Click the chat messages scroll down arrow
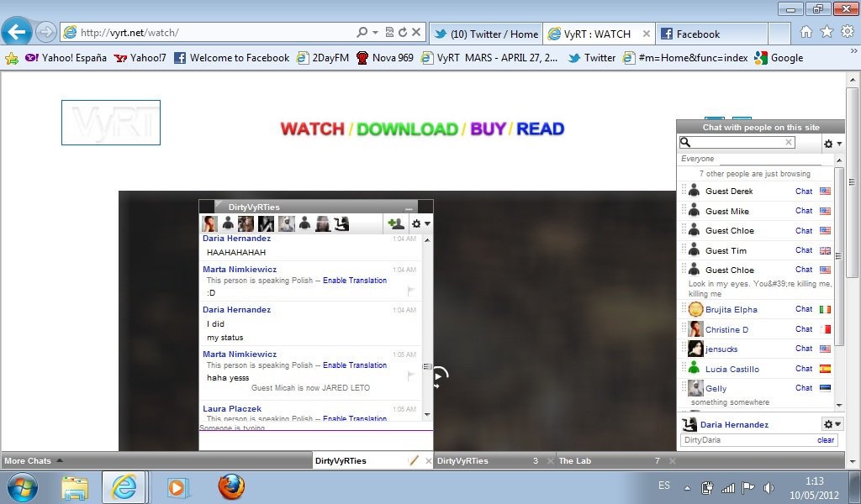 [x=427, y=415]
